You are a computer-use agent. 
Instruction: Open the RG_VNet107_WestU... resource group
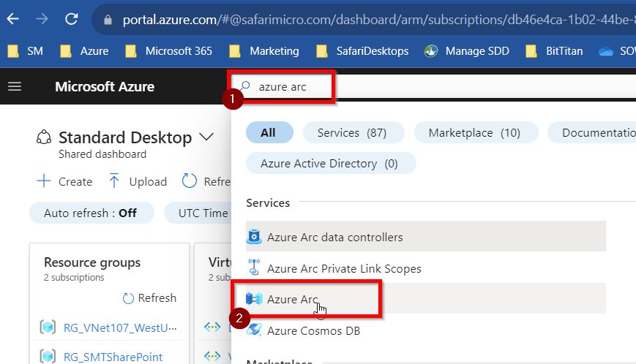click(x=120, y=327)
